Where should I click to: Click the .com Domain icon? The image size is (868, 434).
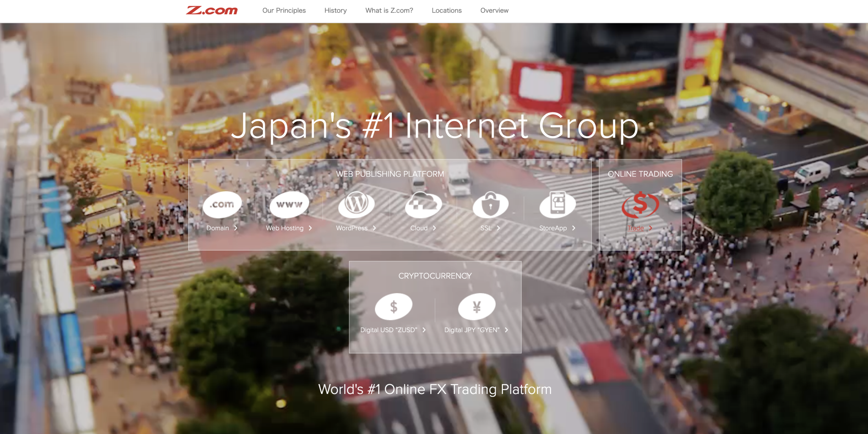coord(222,204)
